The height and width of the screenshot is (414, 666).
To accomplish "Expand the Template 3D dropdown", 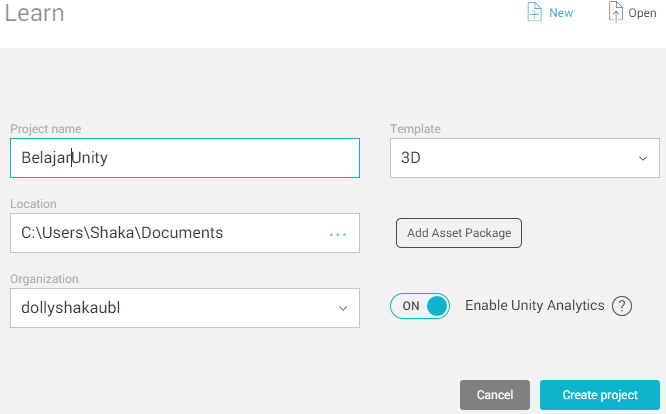I will coord(525,158).
